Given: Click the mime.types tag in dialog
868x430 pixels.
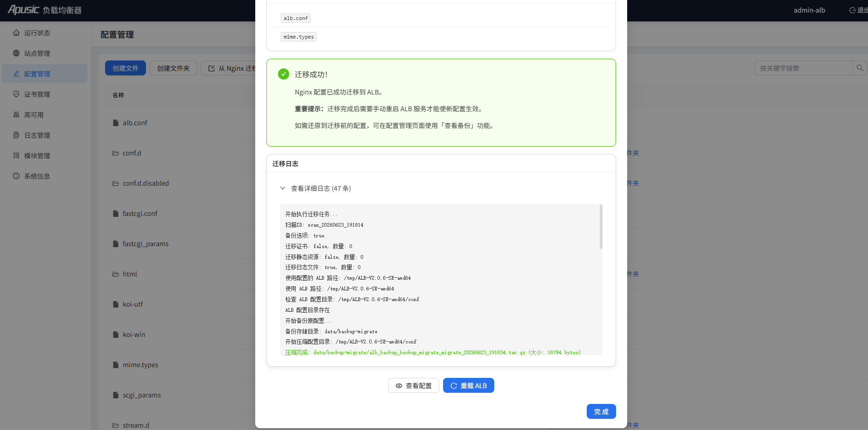Looking at the screenshot, I should coord(298,37).
